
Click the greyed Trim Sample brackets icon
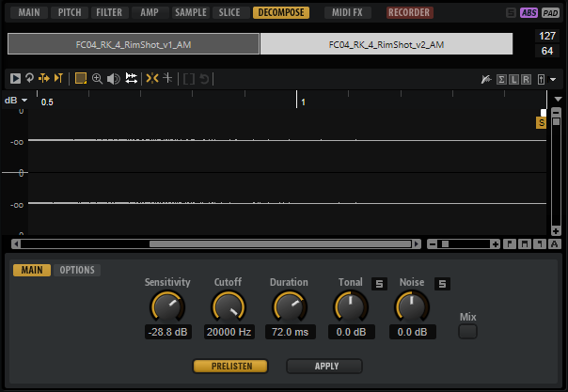pos(189,79)
